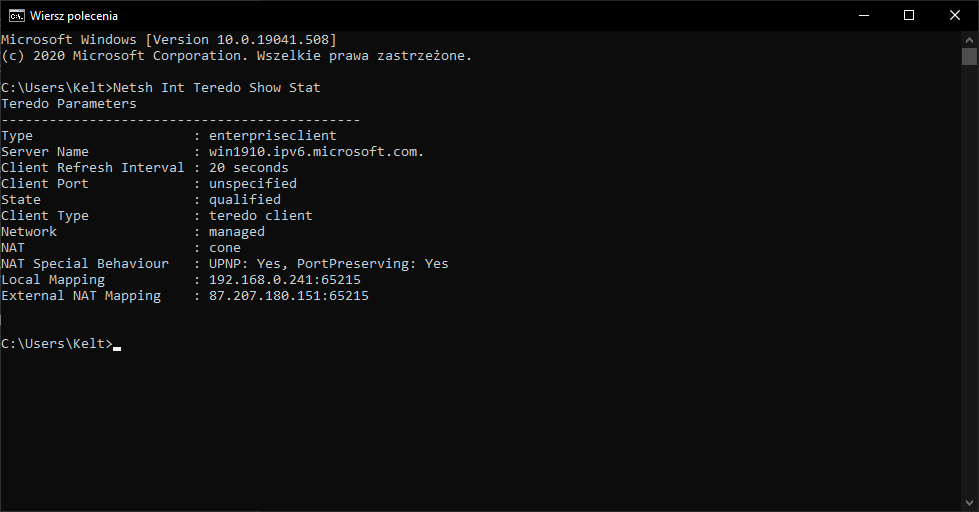Click the Type value enterpriseclient
Image resolution: width=979 pixels, height=512 pixels.
[x=272, y=136]
